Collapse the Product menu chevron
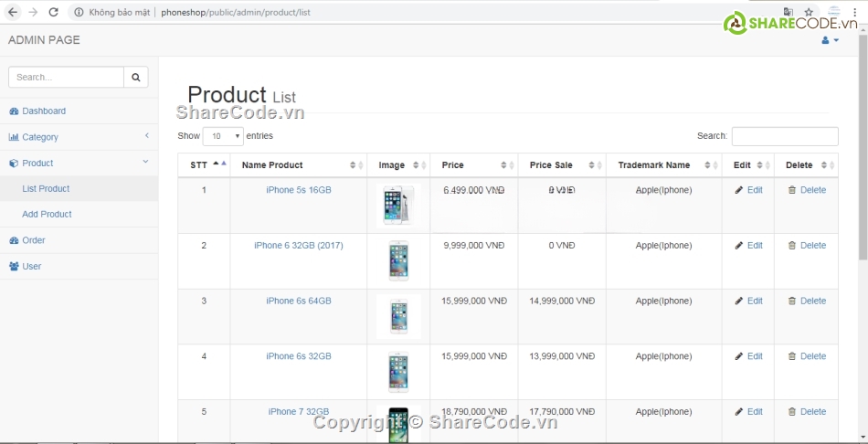 (x=145, y=162)
